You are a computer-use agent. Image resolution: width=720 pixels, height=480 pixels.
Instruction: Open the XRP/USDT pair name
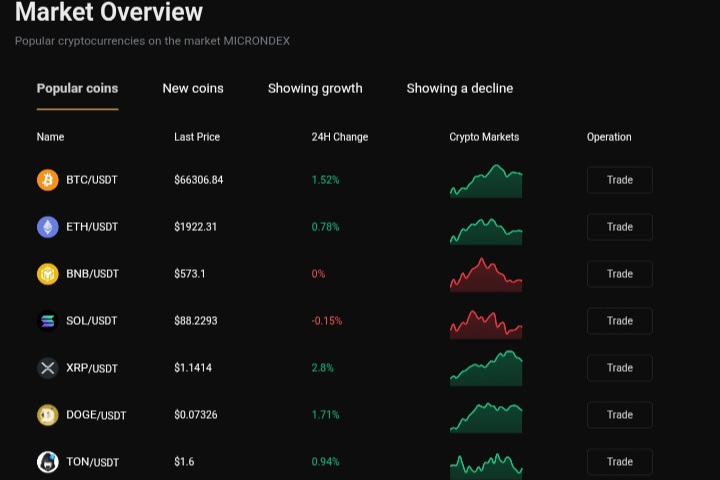click(92, 368)
